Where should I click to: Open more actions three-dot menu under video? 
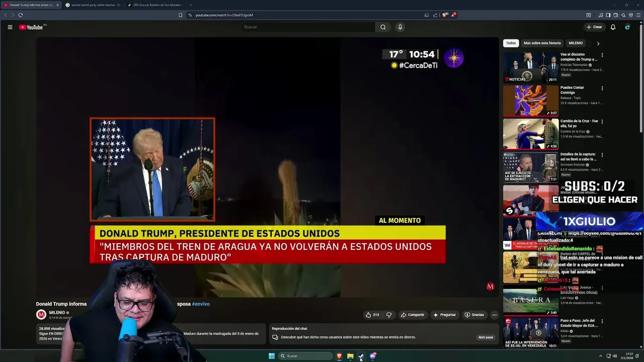[494, 315]
